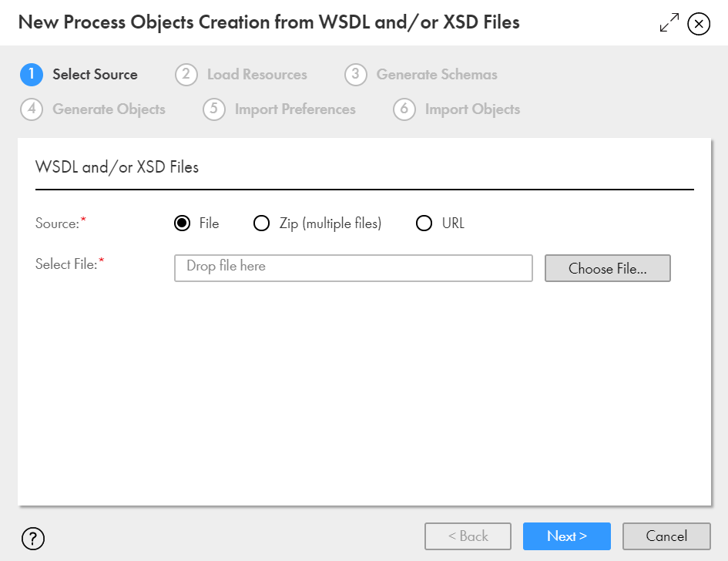This screenshot has width=728, height=561.
Task: Go to step 2 Load Resources
Action: 241,74
